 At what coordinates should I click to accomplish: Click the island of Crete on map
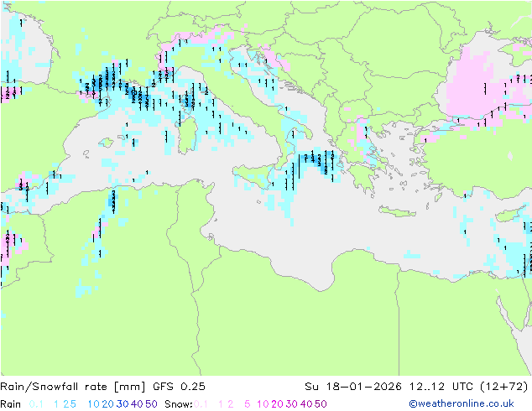click(x=397, y=211)
